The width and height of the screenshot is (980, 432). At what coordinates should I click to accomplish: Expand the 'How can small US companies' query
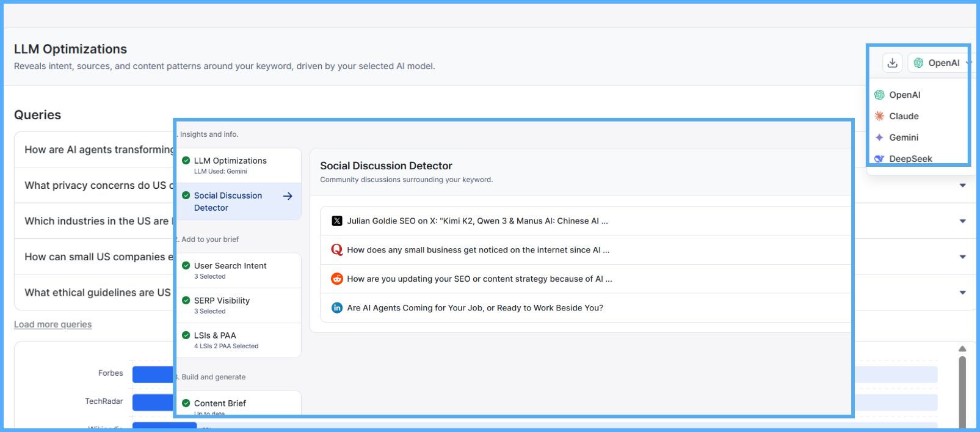click(x=963, y=257)
